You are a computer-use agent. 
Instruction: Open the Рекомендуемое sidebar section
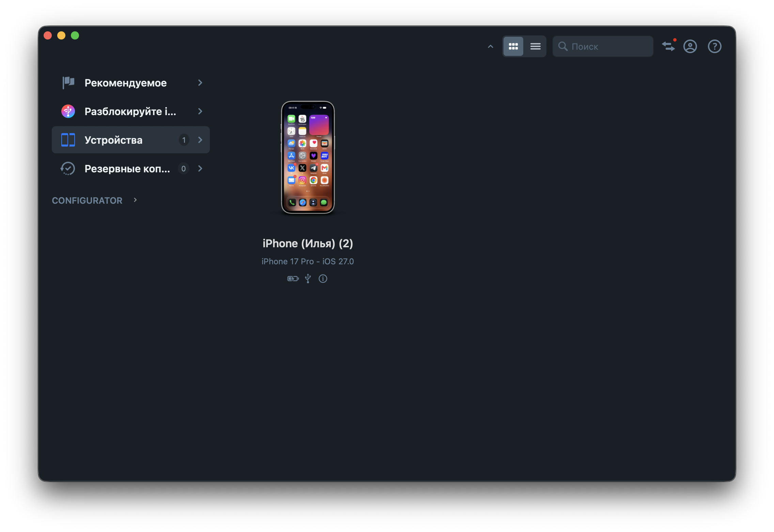tap(131, 83)
